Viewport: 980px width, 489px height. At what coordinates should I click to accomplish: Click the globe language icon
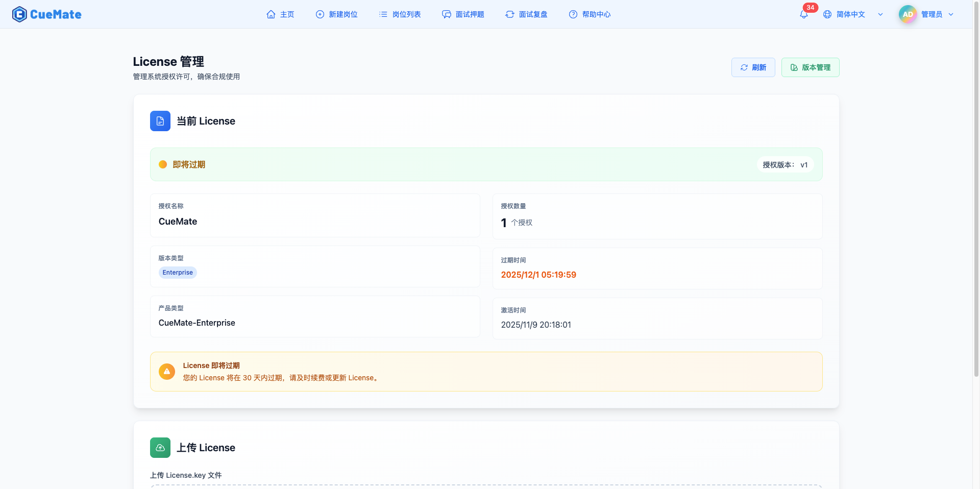coord(827,14)
